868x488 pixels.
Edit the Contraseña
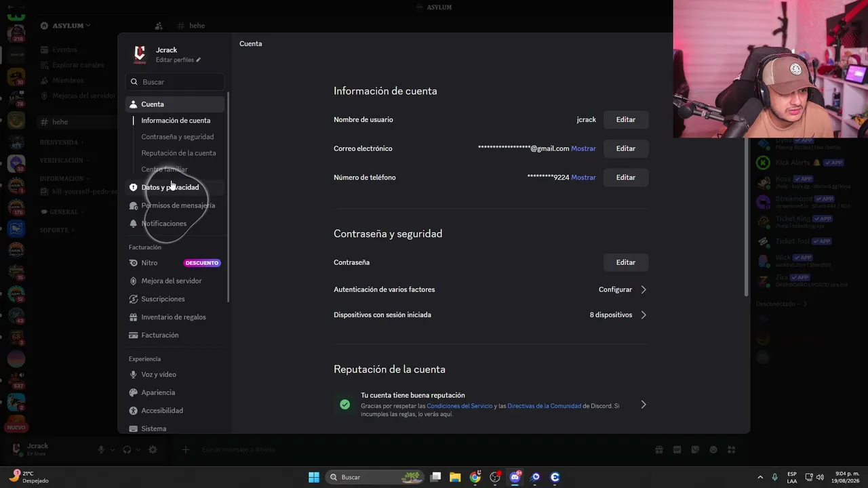(626, 262)
